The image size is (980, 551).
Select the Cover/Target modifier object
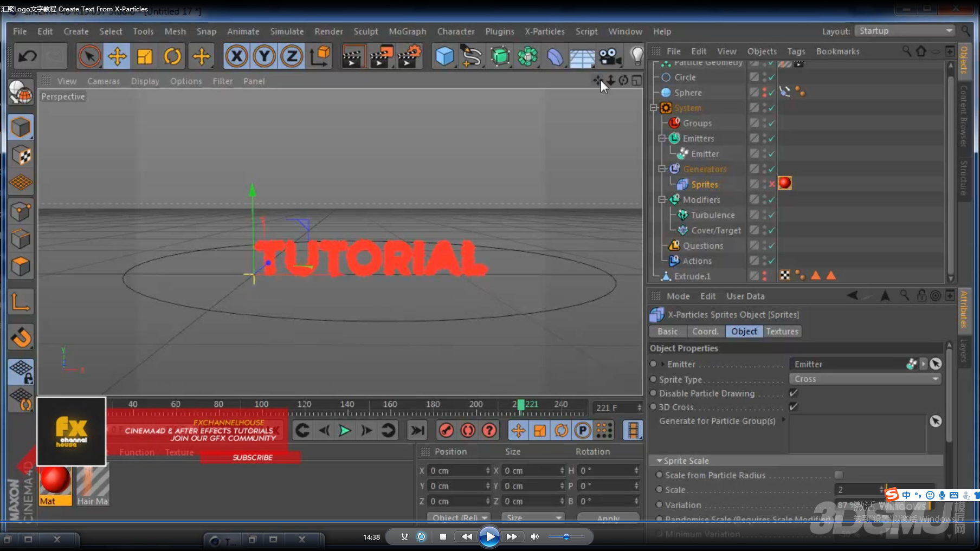pos(715,230)
